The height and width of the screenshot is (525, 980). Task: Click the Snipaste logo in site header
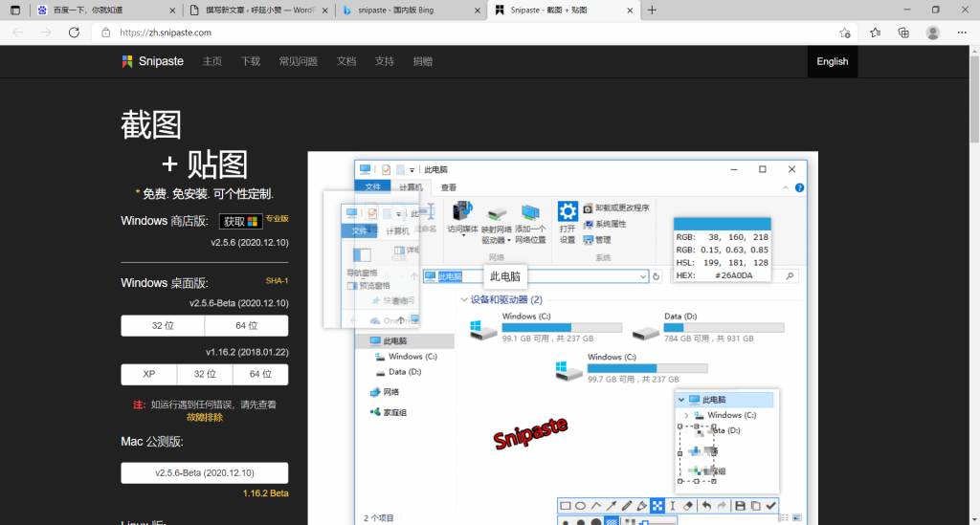(x=152, y=61)
